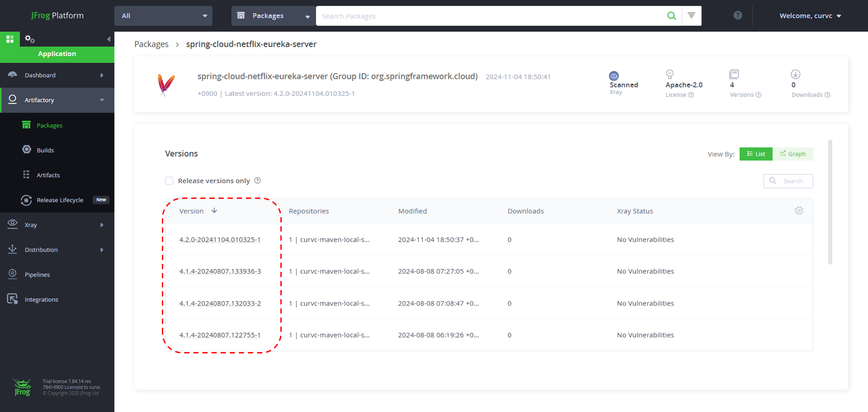Select Builds in sidebar menu

45,150
